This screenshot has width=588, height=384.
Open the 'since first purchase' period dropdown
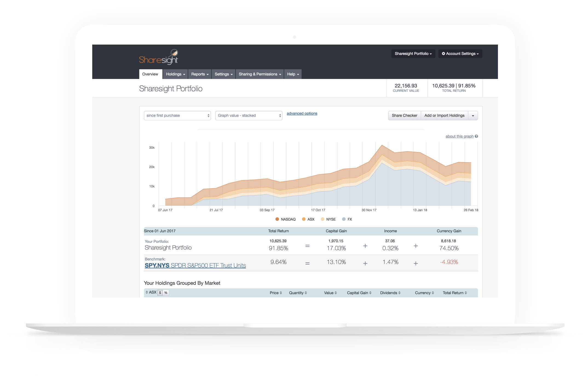(177, 115)
